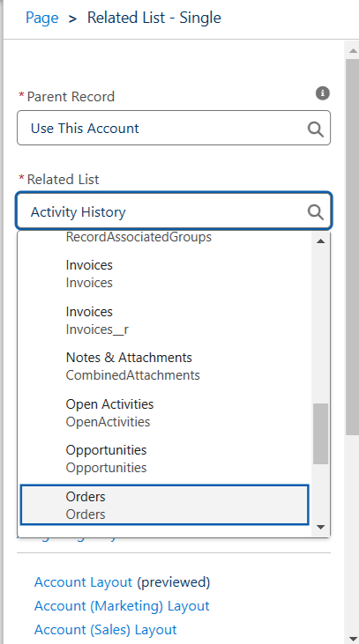Click the Parent Record search magnifier icon
Viewport: 359px width, 644px height.
coord(316,130)
